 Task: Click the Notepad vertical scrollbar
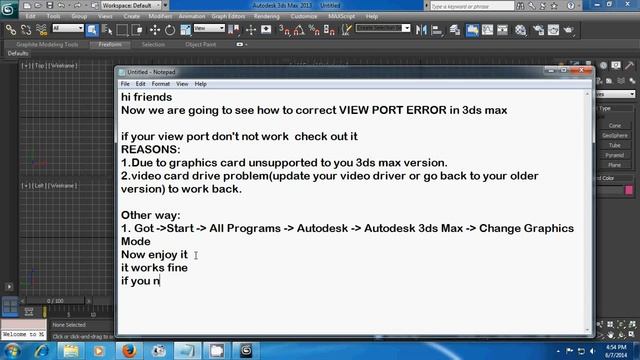pos(588,211)
